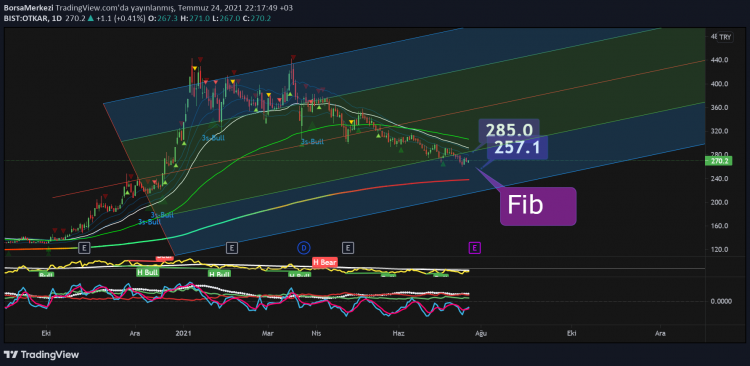
Task: Click the Ağu time axis label
Action: tap(480, 333)
